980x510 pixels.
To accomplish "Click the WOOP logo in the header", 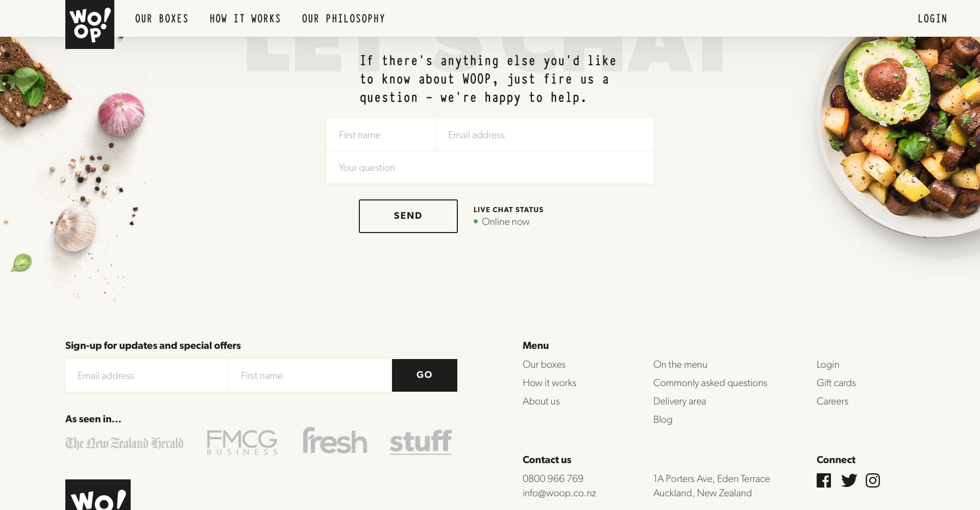I will pyautogui.click(x=90, y=24).
